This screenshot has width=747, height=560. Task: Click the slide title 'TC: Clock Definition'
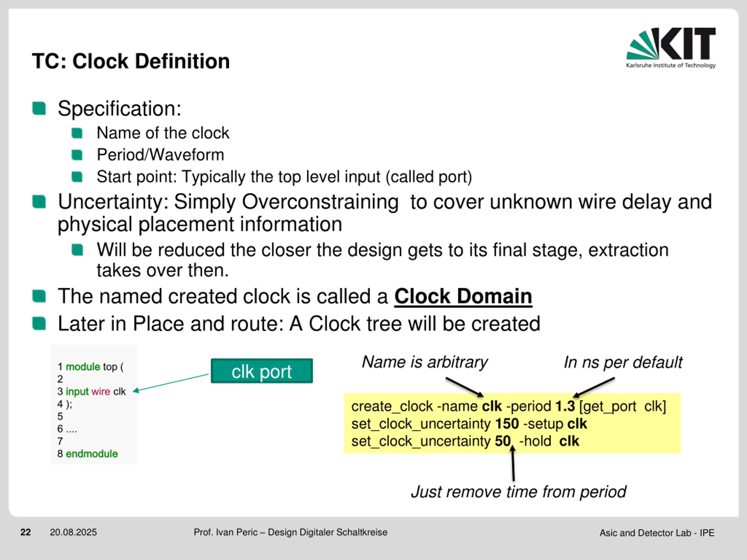(131, 61)
